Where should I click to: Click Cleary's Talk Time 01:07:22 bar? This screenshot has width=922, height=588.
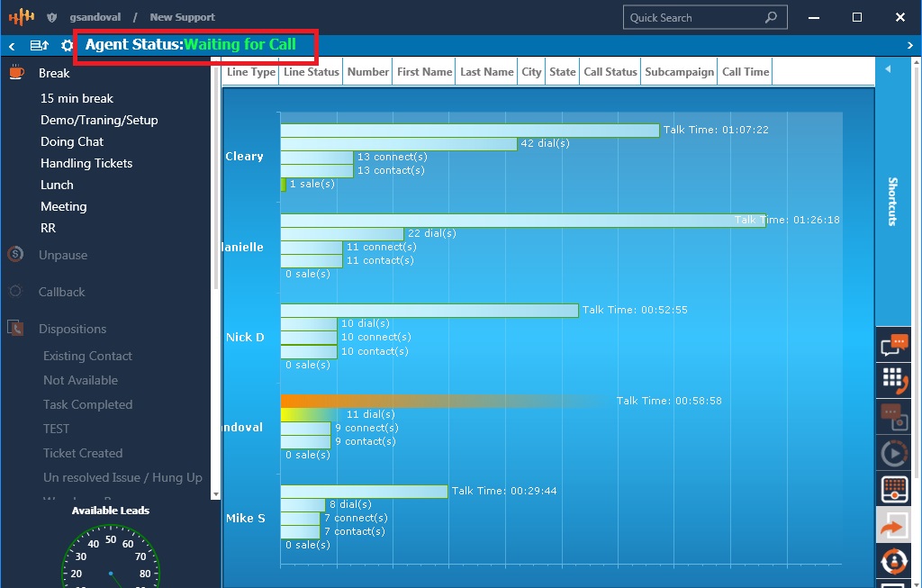pos(470,130)
